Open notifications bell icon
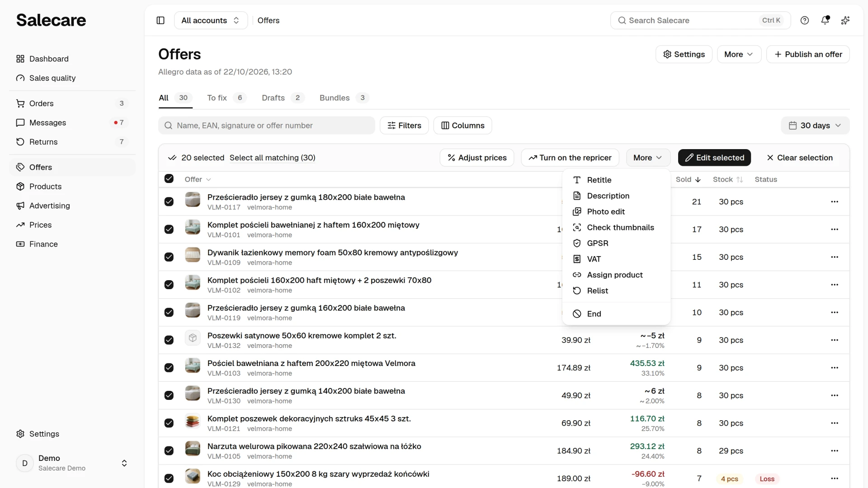 tap(825, 20)
